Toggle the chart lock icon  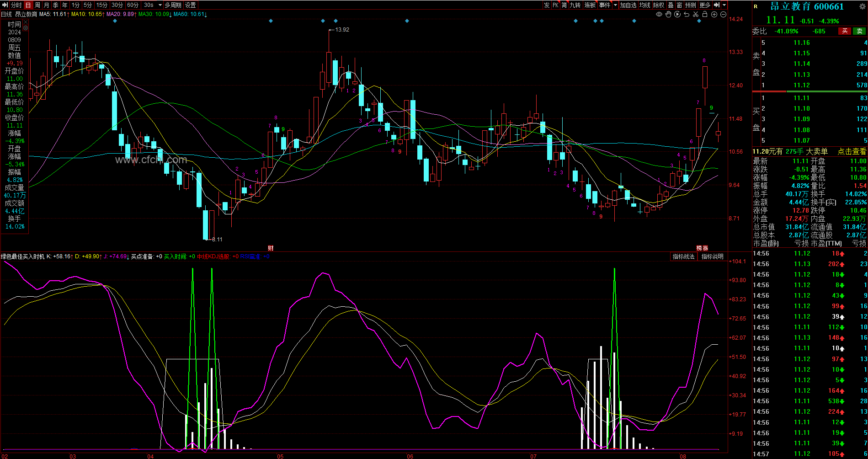tap(705, 15)
